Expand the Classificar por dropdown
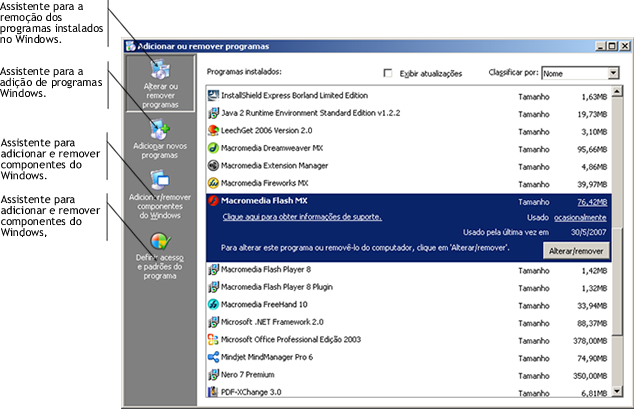Screen dimensions: 634x409 click(613, 73)
